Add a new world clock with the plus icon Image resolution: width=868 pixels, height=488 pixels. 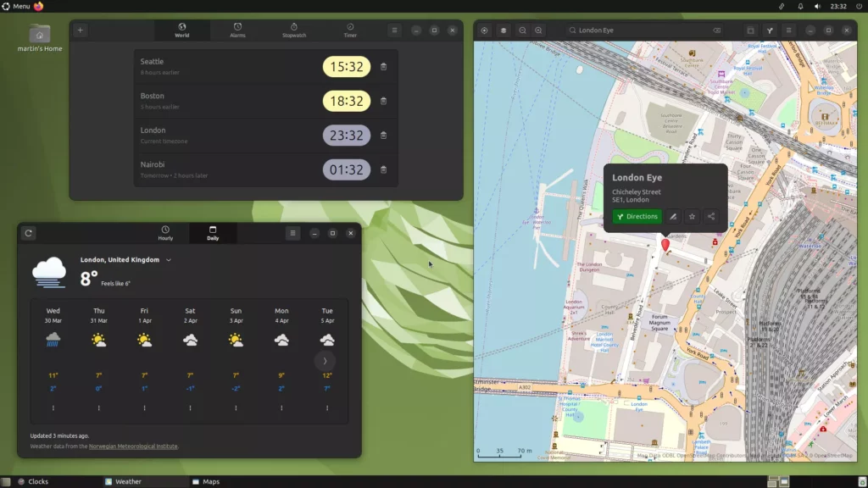(80, 30)
